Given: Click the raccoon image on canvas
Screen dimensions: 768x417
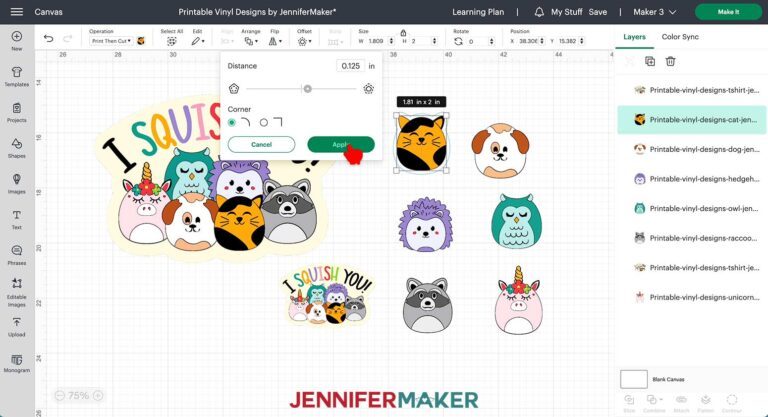Looking at the screenshot, I should [427, 305].
